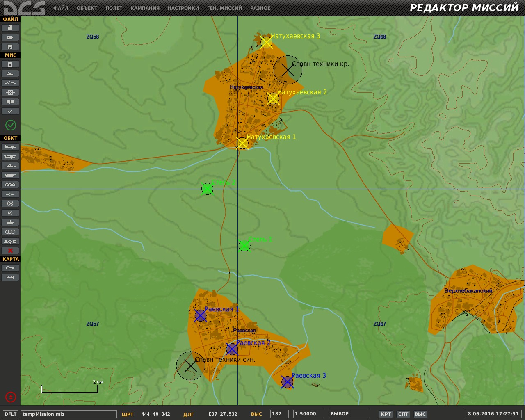Select the Натухаевская 2 yellow map marker
The image size is (525, 420).
pos(273,98)
